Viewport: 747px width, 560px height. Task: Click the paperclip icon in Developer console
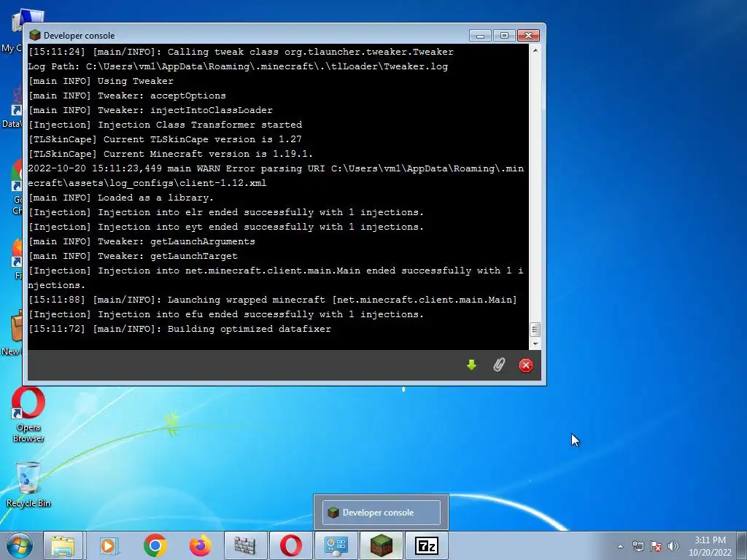tap(499, 365)
